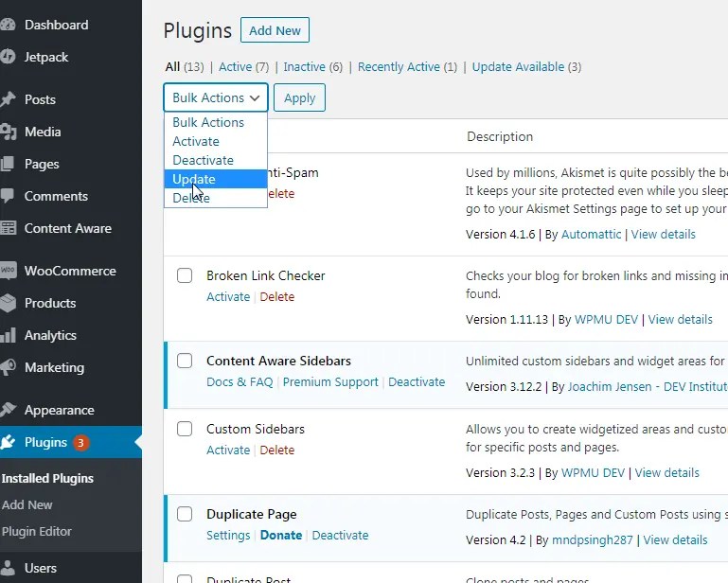
Task: Activate the Broken Link Checker plugin
Action: pos(228,296)
